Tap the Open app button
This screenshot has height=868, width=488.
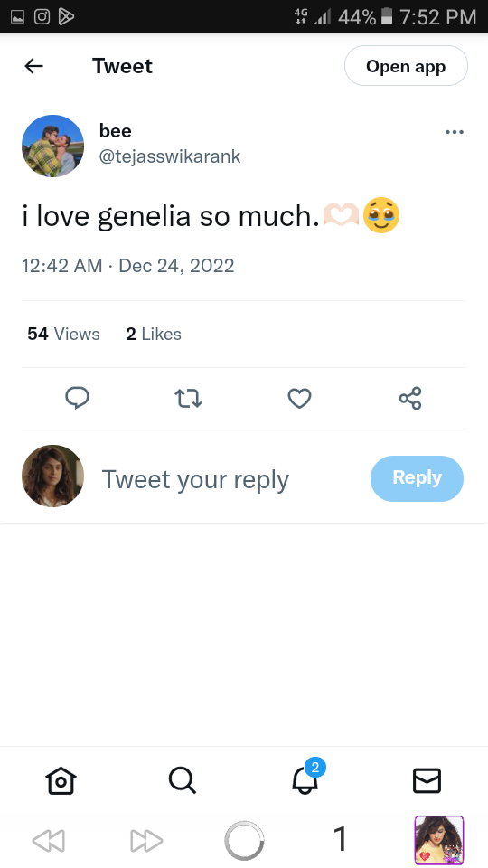[406, 66]
